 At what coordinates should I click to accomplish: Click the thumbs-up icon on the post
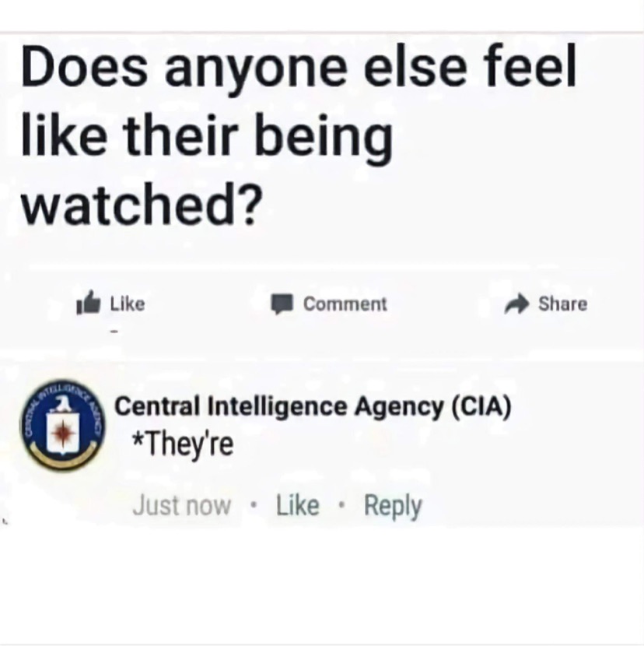coord(88,304)
